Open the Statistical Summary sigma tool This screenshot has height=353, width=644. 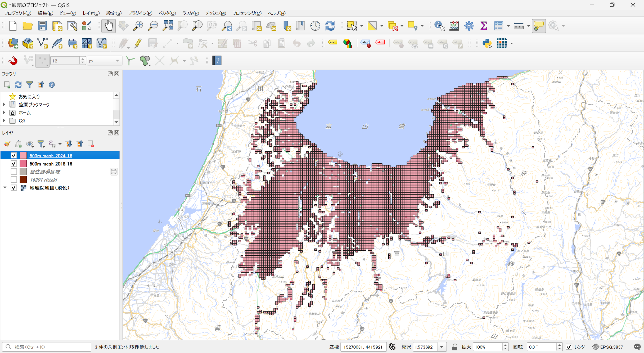coord(484,26)
